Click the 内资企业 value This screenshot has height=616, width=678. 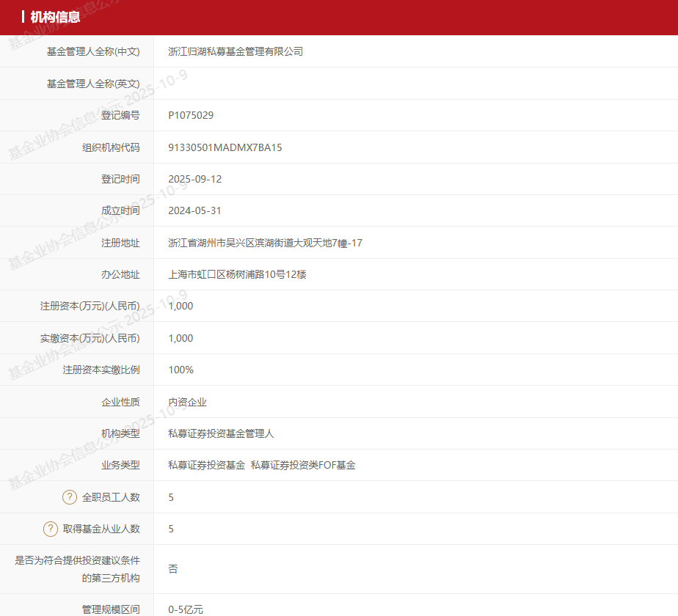pyautogui.click(x=187, y=402)
